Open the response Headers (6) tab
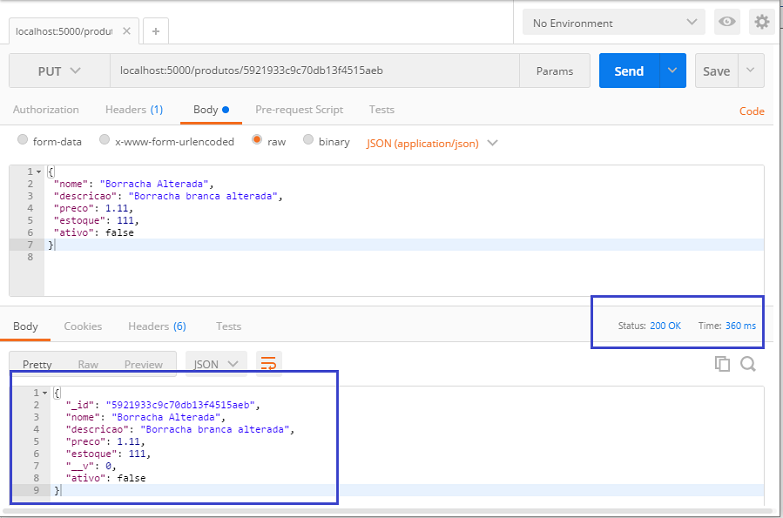The image size is (783, 518). point(157,326)
